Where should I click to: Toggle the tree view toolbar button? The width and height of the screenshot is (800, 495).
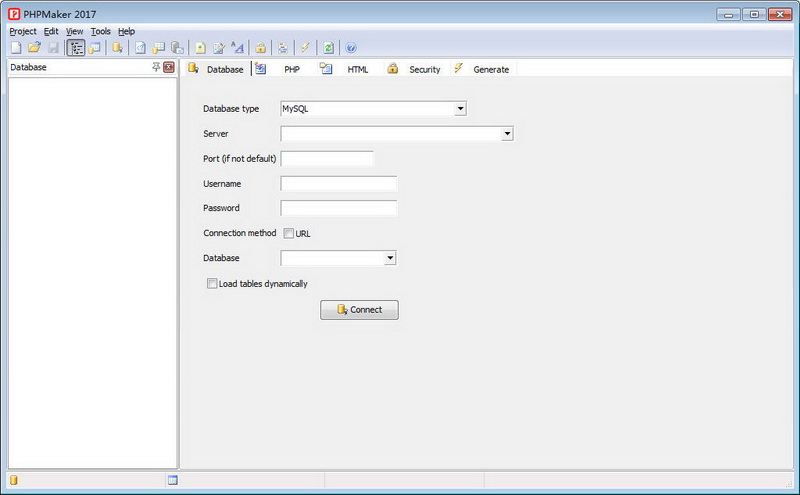[76, 47]
